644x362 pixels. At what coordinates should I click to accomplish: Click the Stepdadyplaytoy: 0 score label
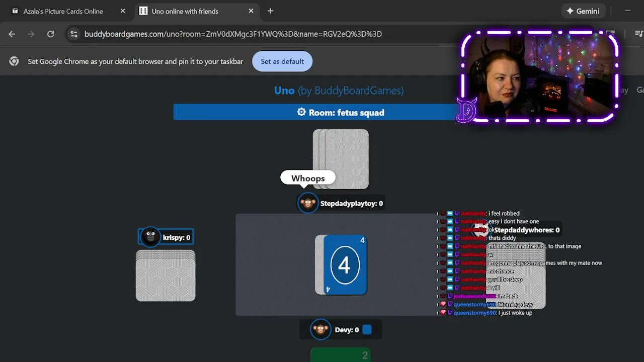tap(352, 204)
